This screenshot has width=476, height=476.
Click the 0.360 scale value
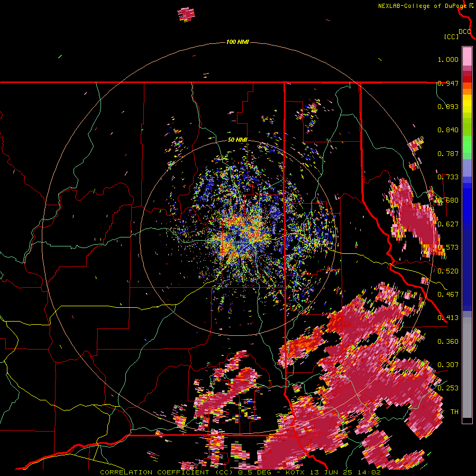[x=448, y=342]
